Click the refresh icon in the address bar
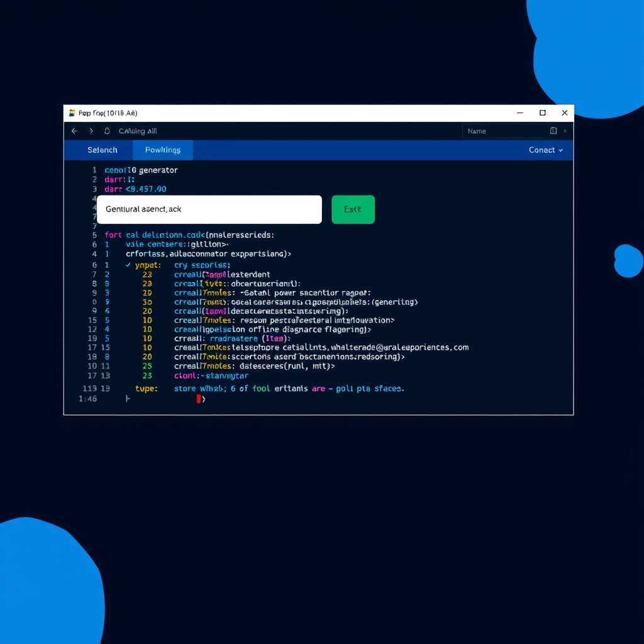Image resolution: width=644 pixels, height=644 pixels. point(108,131)
